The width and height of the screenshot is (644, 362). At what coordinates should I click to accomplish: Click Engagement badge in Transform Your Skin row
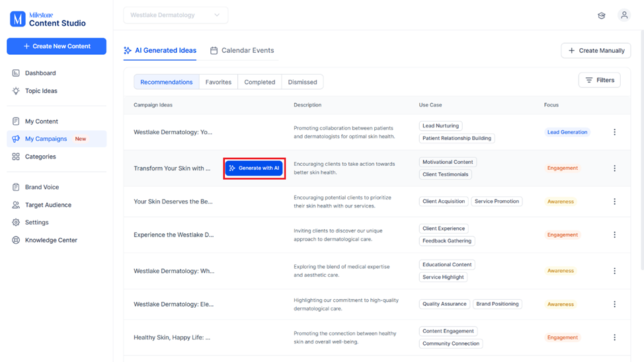pyautogui.click(x=562, y=168)
